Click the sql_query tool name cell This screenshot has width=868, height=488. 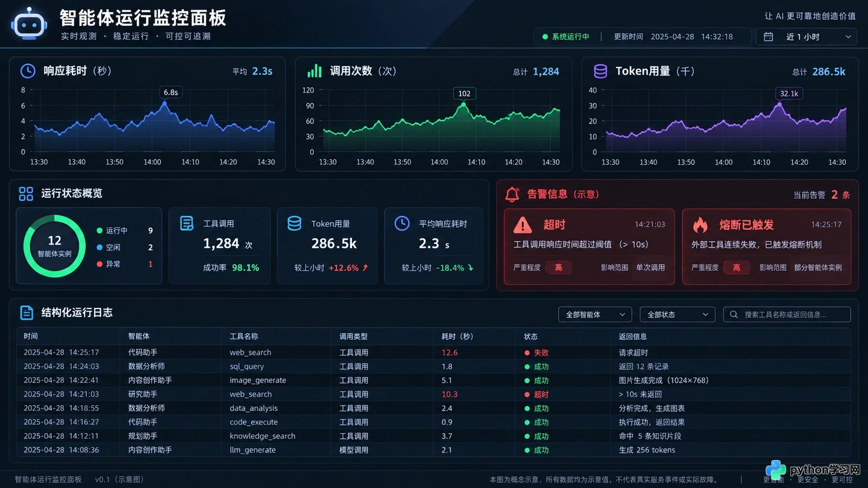pyautogui.click(x=247, y=366)
